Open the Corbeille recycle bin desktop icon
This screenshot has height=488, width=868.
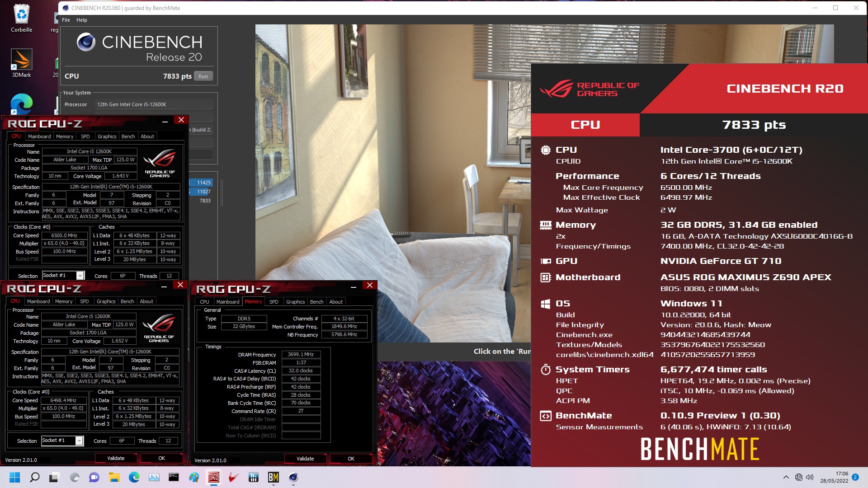coord(21,18)
